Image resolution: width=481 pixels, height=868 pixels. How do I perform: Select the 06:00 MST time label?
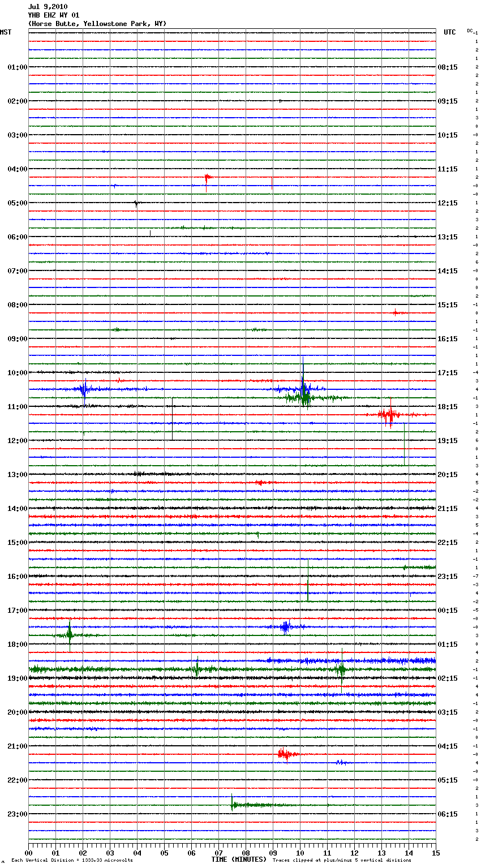[x=18, y=237]
